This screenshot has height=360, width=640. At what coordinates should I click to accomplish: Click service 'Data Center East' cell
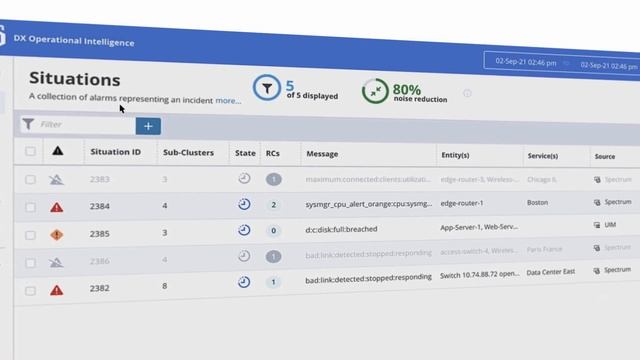(551, 272)
